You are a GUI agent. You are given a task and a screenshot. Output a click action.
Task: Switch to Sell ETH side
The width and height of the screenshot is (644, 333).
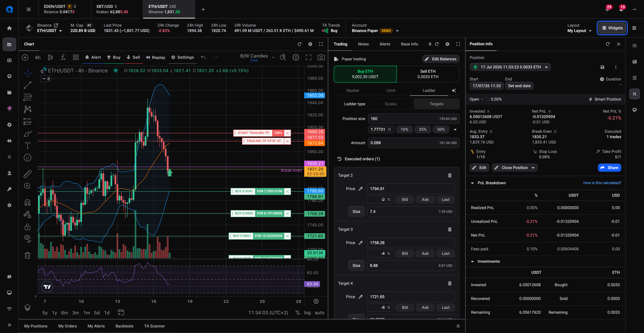tap(428, 74)
